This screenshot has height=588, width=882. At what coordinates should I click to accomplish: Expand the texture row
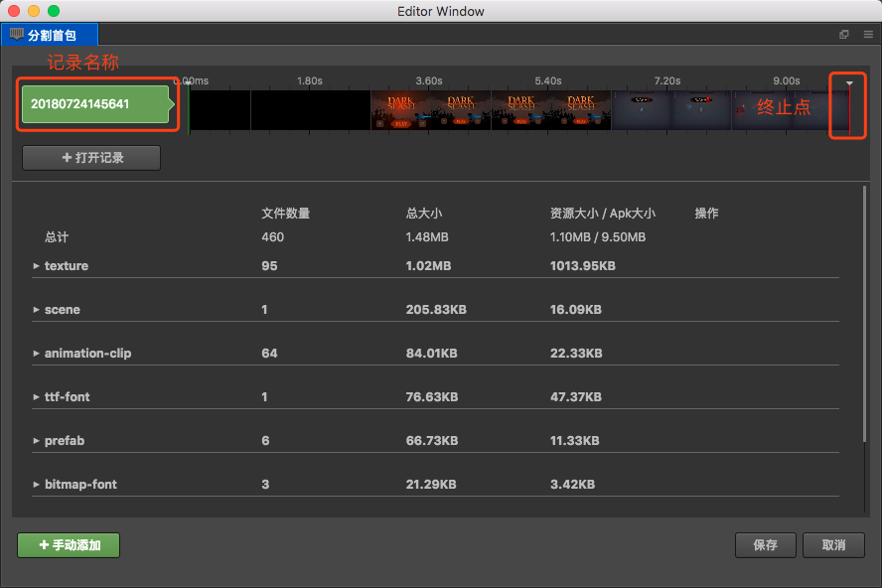coord(36,265)
